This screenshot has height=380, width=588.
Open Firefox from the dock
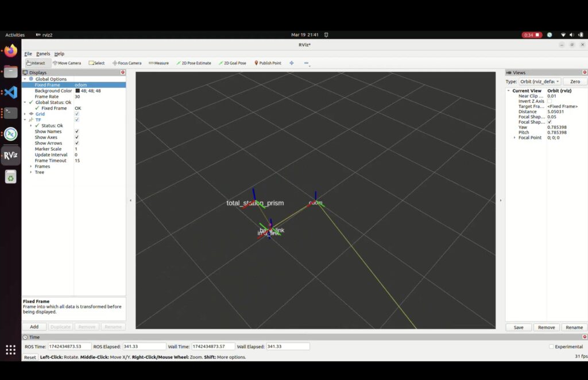10,51
